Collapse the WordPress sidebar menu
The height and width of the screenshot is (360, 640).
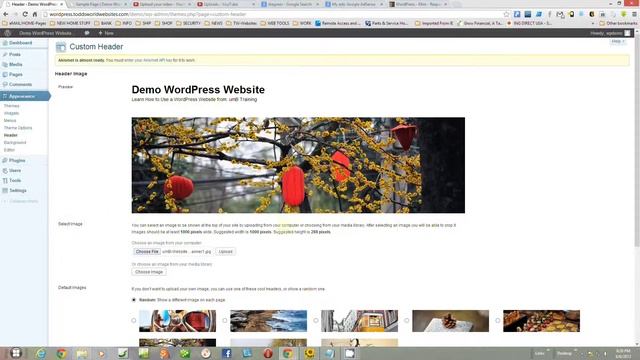20,201
